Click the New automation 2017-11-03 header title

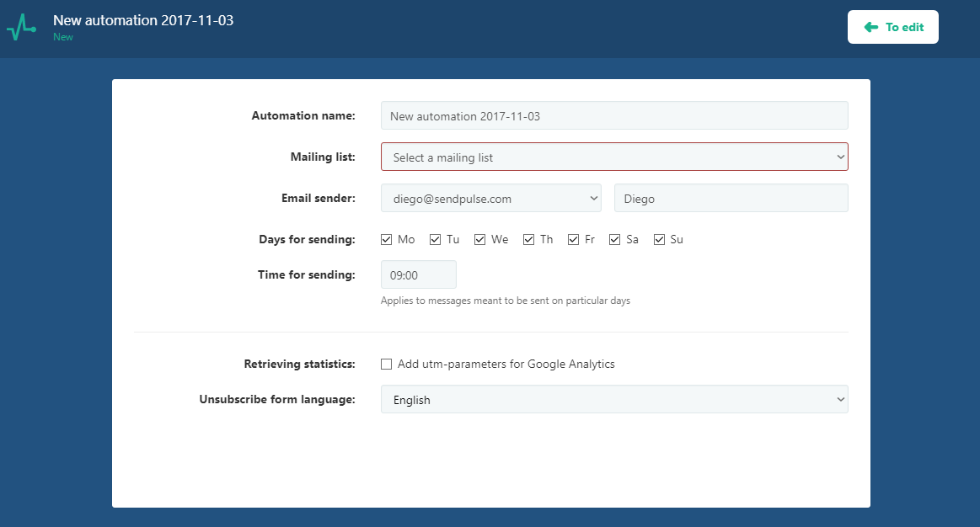[143, 20]
